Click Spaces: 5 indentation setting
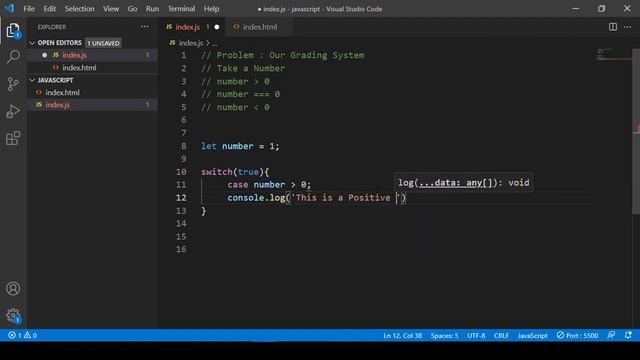Image resolution: width=640 pixels, height=360 pixels. 444,335
